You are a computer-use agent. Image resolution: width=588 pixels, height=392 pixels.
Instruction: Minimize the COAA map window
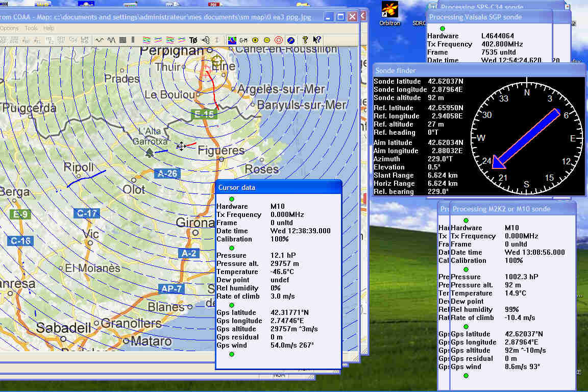click(329, 16)
